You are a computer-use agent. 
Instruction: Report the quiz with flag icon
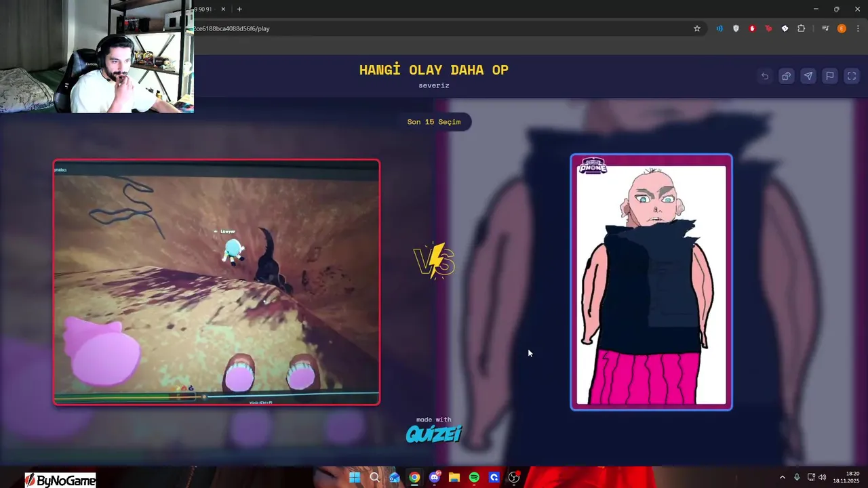point(830,76)
